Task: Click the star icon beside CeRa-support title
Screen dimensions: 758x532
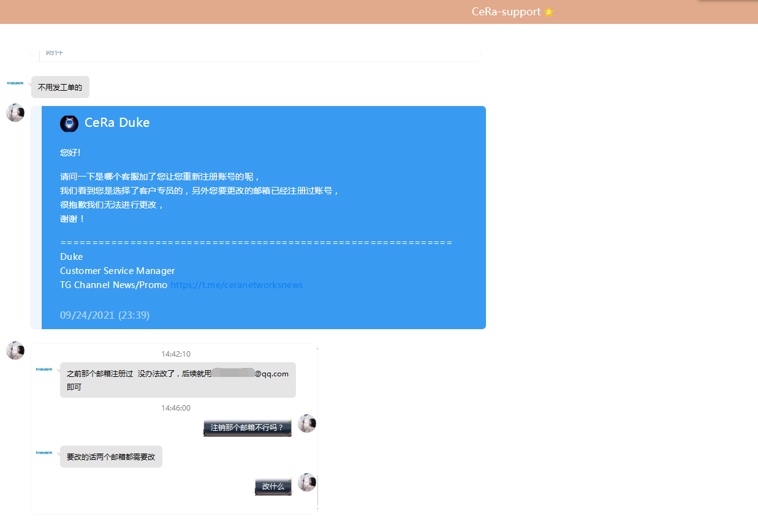Action: pyautogui.click(x=549, y=12)
